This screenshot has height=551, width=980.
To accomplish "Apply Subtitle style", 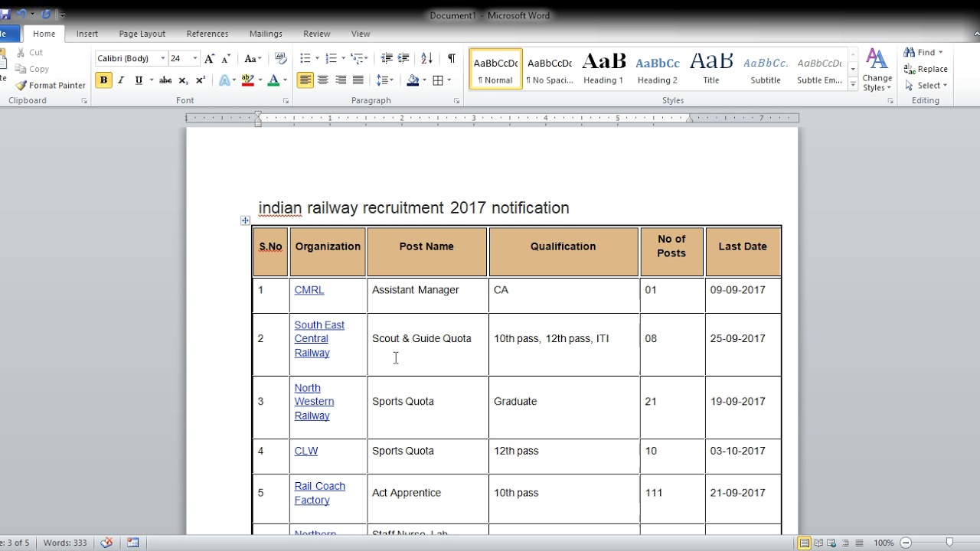I will (766, 69).
